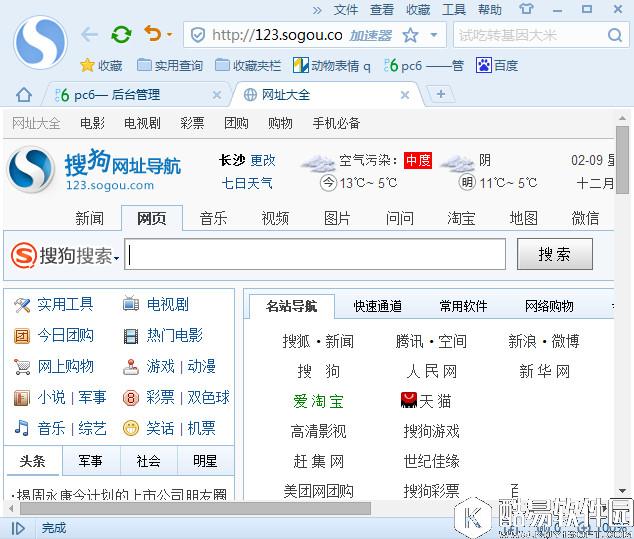This screenshot has width=634, height=539.
Task: Open the 天猫 site link
Action: pyautogui.click(x=426, y=401)
